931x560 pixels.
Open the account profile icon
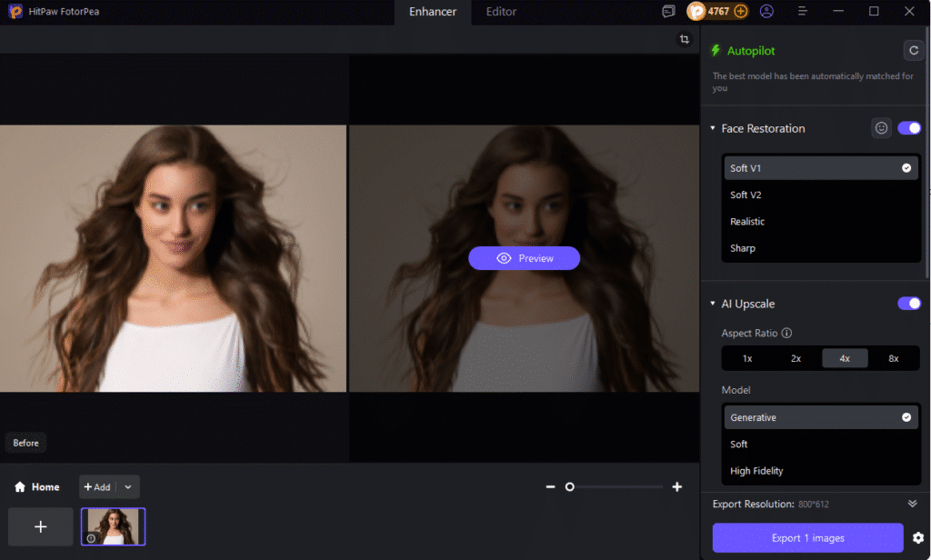coord(766,11)
